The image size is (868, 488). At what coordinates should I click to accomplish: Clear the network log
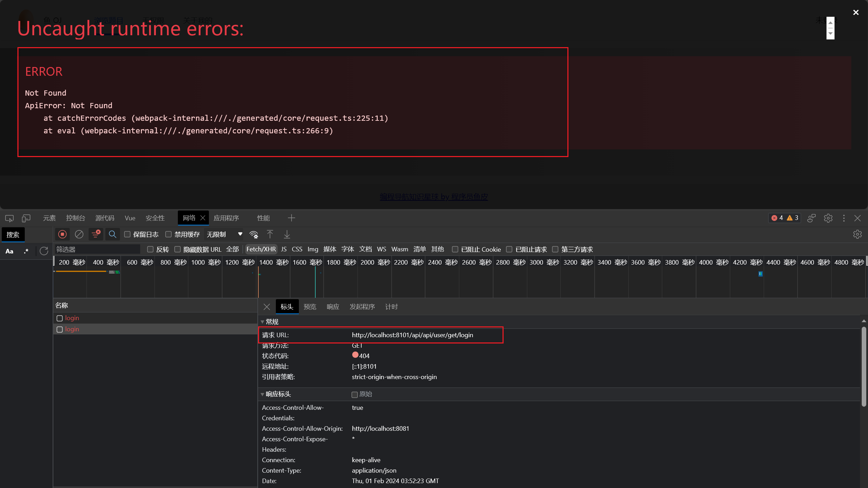click(79, 234)
